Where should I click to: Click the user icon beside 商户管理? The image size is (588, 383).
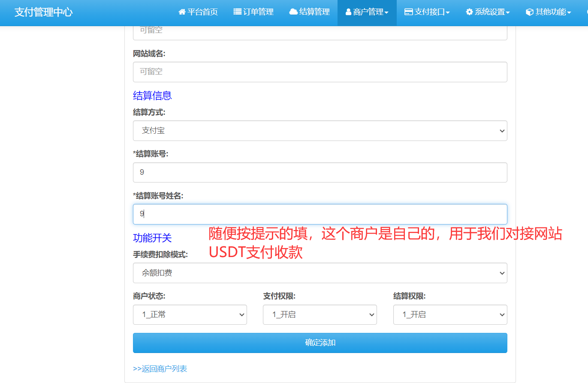(348, 12)
